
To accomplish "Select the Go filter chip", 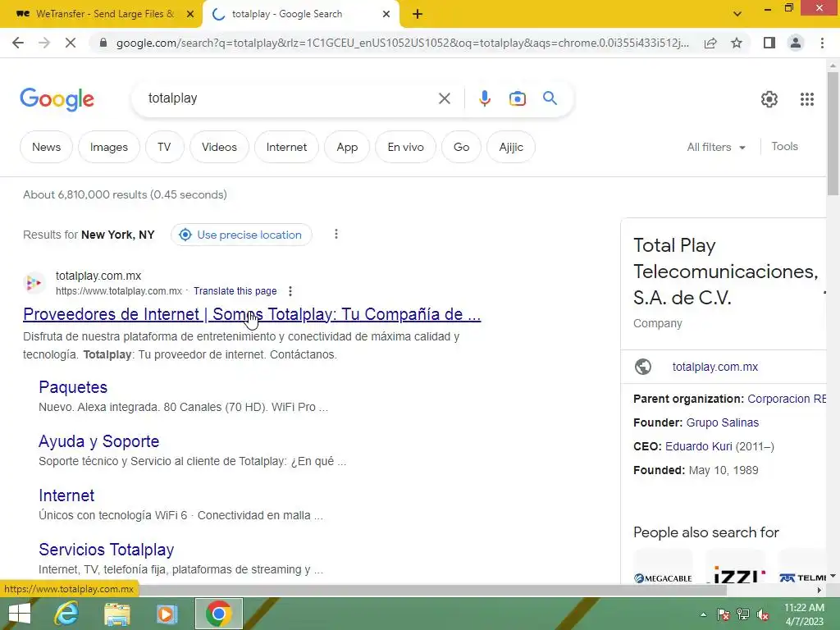I will click(461, 147).
